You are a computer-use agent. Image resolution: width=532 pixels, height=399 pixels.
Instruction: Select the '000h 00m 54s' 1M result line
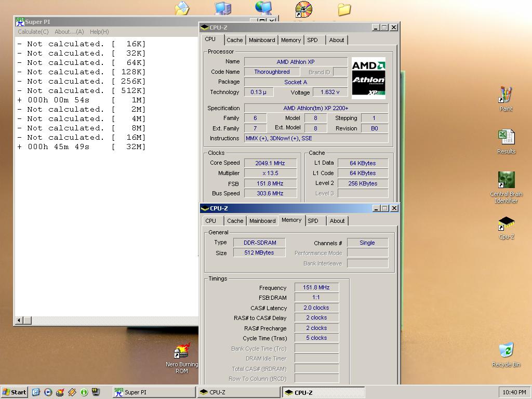coord(82,100)
